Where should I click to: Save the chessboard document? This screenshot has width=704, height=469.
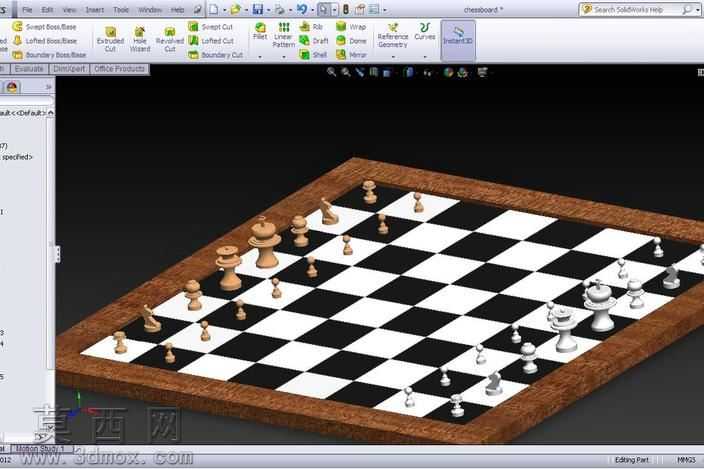click(x=258, y=9)
